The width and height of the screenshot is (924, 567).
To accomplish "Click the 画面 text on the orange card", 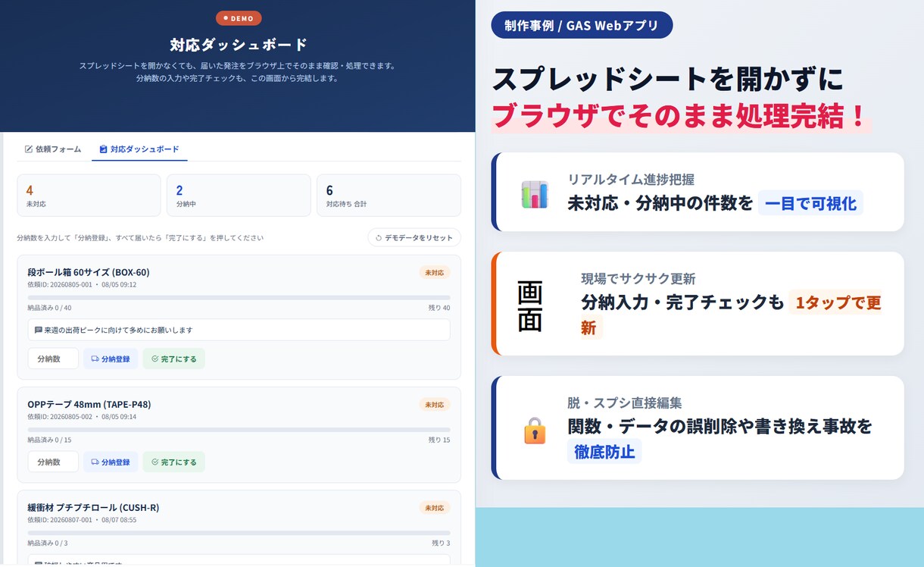I will [x=529, y=306].
